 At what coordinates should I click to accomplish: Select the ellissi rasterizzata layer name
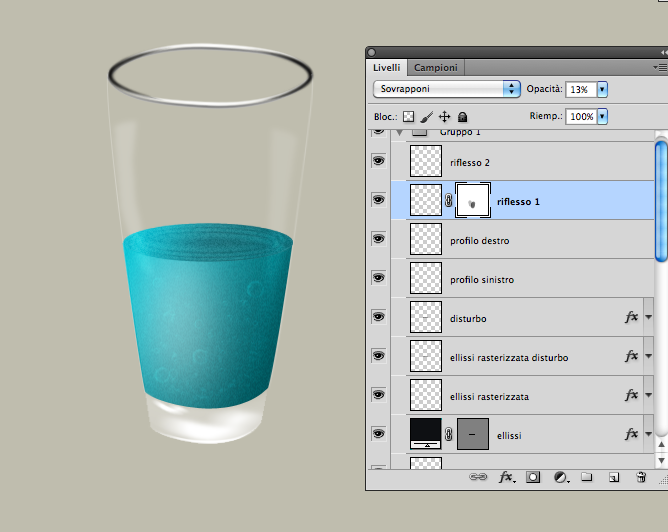pos(489,397)
